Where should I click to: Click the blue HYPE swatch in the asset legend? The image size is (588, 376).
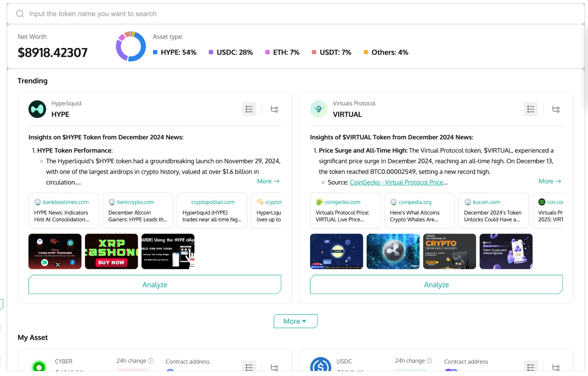pos(154,52)
